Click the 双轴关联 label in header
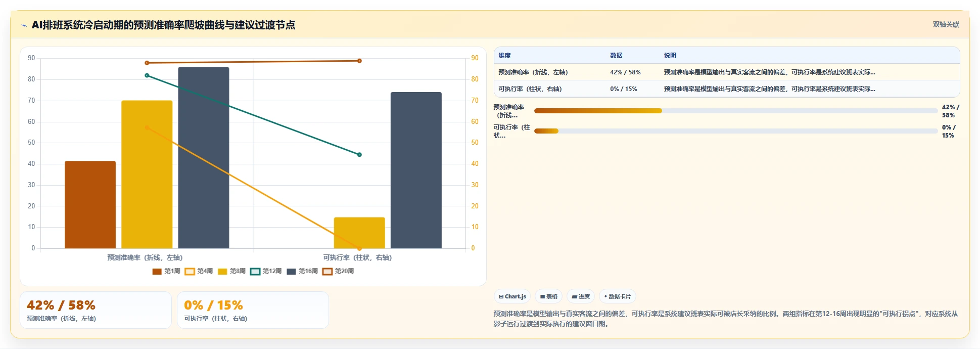 pyautogui.click(x=946, y=25)
